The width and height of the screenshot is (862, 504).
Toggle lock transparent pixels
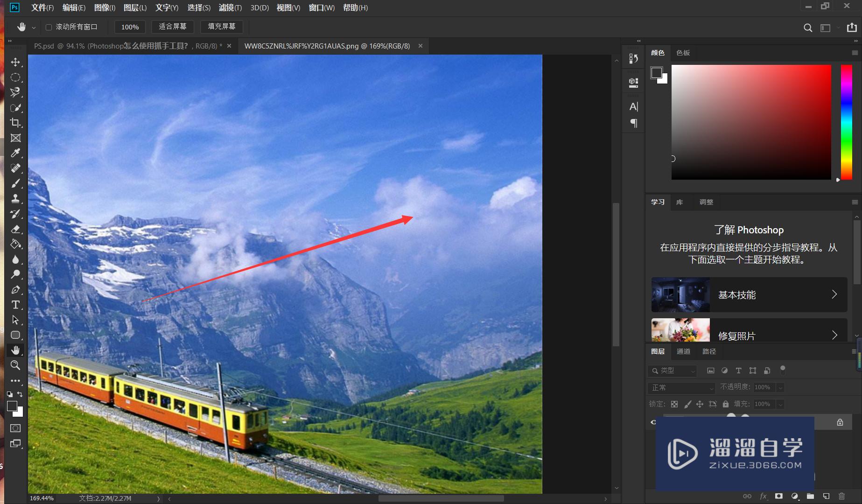(x=674, y=404)
